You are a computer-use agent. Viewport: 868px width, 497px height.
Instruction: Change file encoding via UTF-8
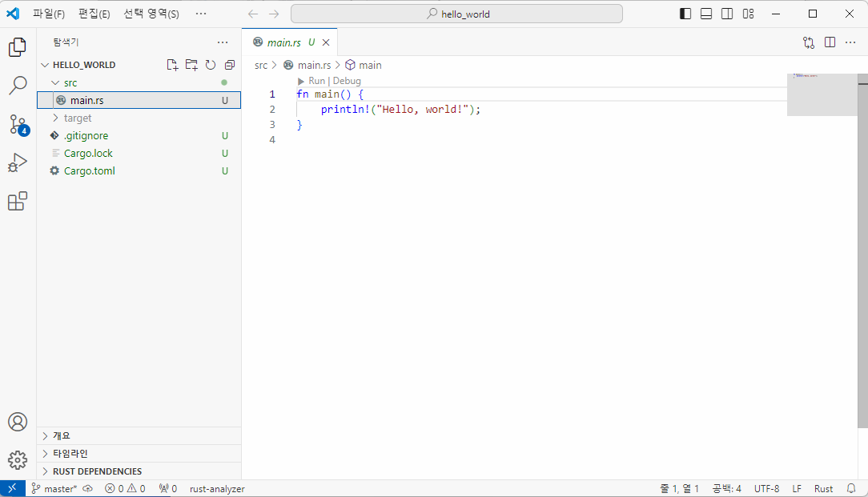coord(766,489)
